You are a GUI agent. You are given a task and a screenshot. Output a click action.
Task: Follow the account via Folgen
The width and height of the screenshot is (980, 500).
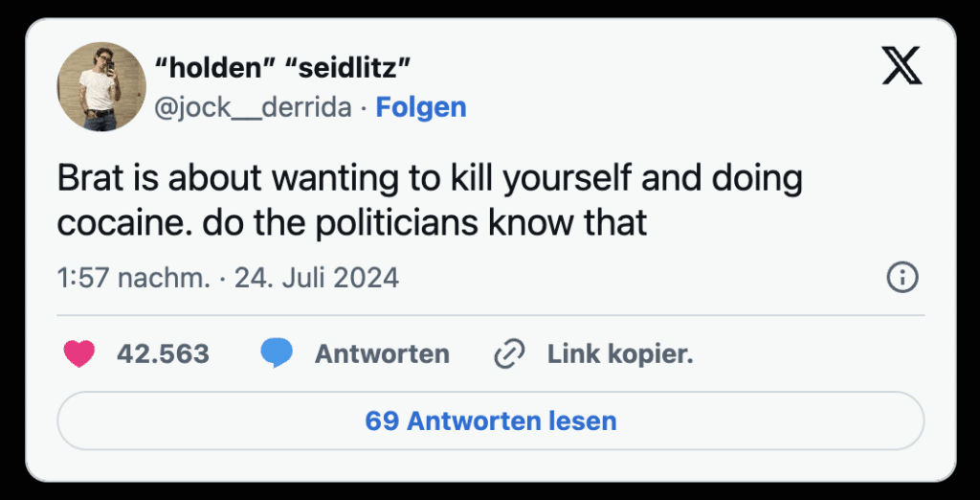click(x=421, y=107)
